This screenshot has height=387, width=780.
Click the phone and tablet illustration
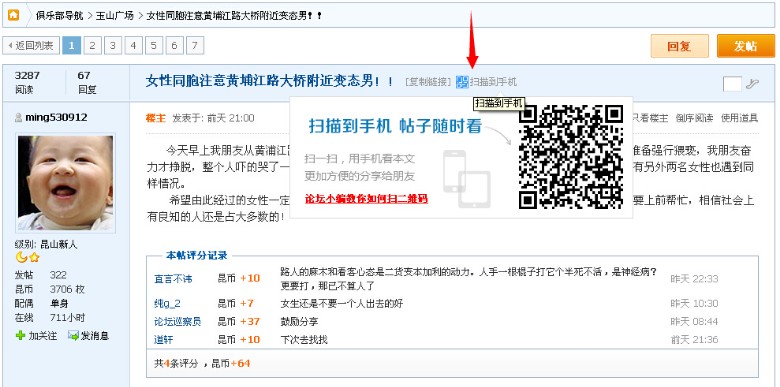[467, 179]
